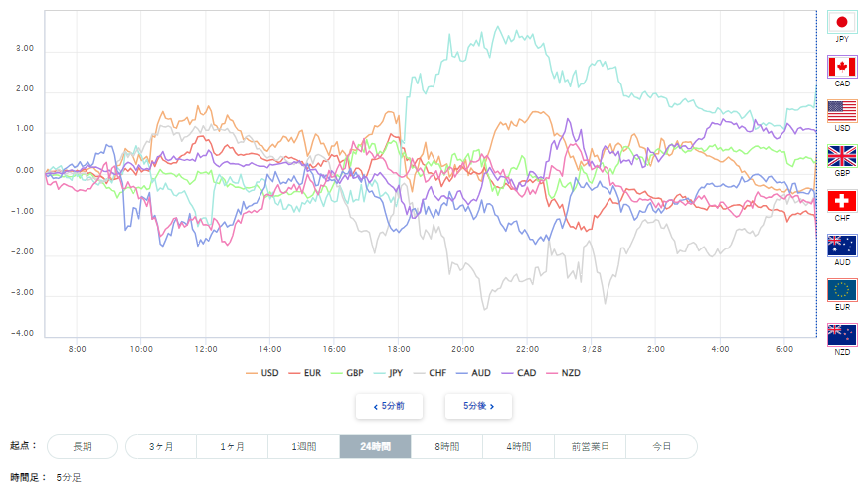Viewport: 868px width, 497px height.
Task: Click the JPY Japan flag icon
Action: pyautogui.click(x=842, y=22)
